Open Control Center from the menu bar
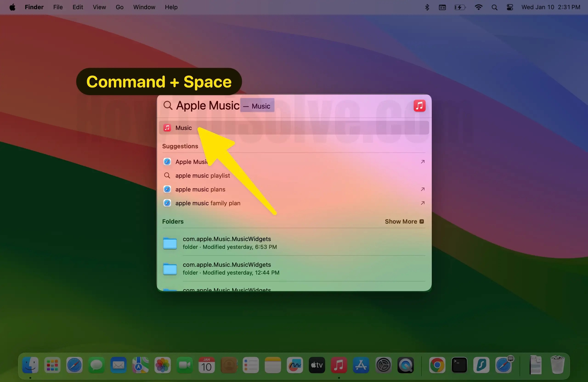This screenshot has height=382, width=588. tap(510, 7)
